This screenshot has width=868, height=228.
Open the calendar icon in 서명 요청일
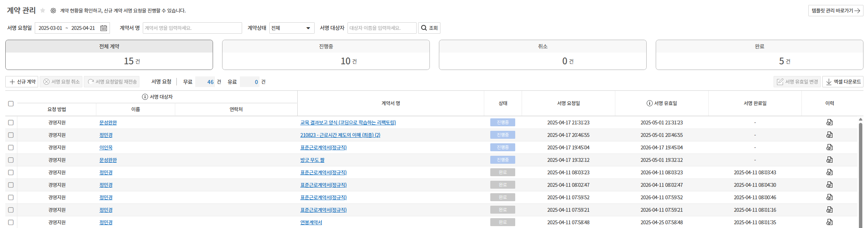[x=103, y=28]
